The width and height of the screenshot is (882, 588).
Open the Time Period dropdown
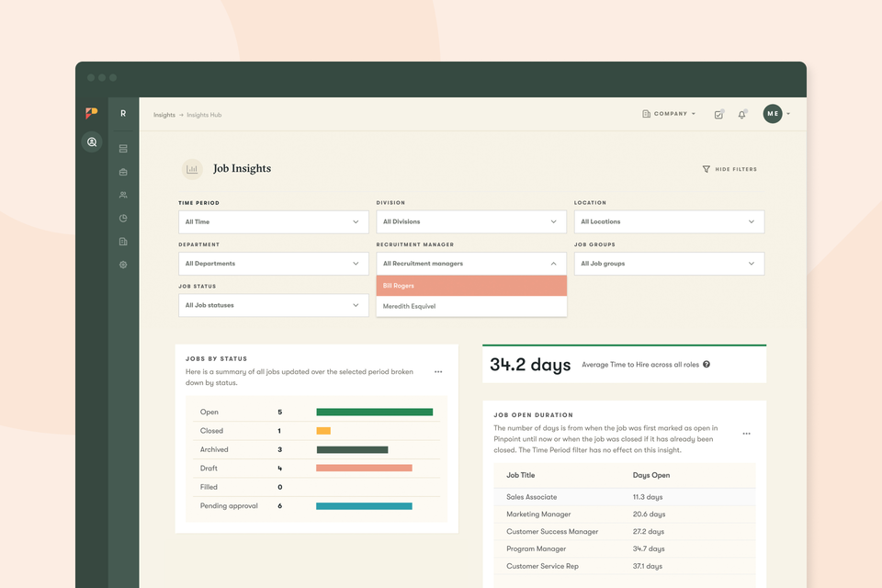tap(273, 221)
